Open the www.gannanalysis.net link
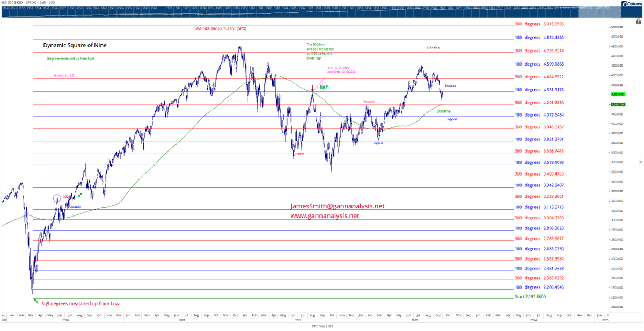The height and width of the screenshot is (331, 644). 325,216
